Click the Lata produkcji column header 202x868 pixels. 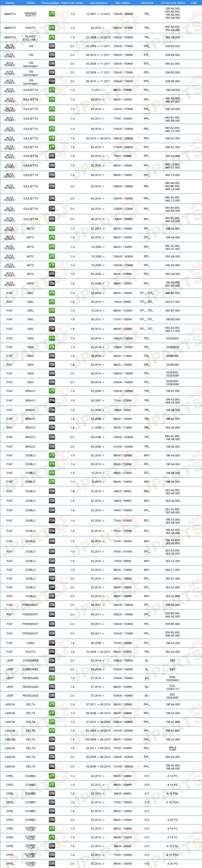[98, 3]
